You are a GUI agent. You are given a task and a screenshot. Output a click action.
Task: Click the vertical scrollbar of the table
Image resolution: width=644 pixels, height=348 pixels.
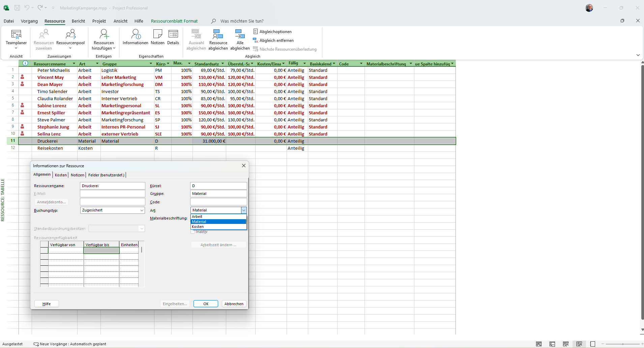coord(642,192)
